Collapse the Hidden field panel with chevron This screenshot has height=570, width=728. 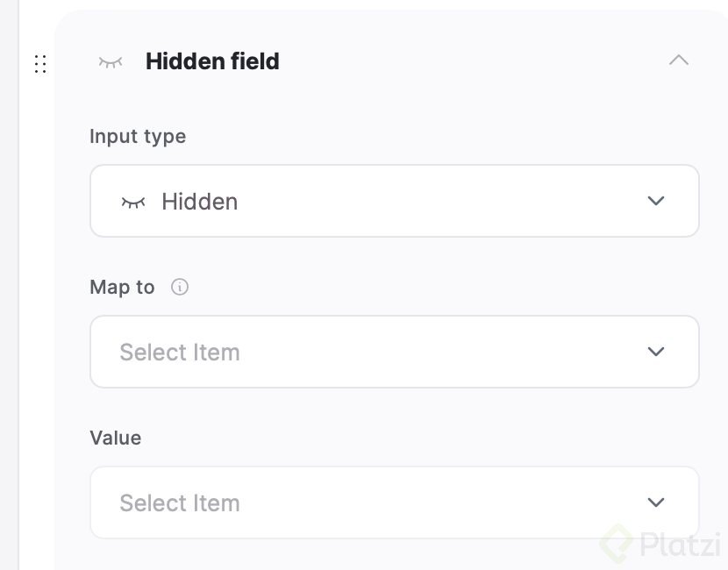pos(678,61)
